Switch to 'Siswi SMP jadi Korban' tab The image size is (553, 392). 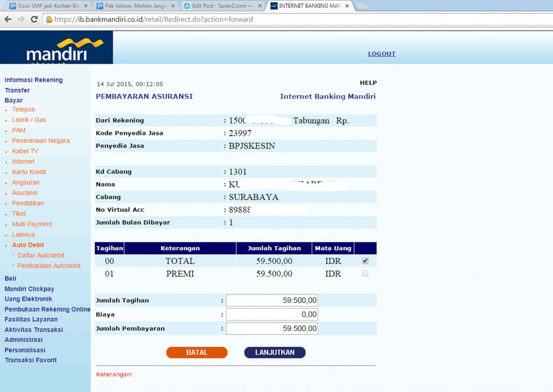click(x=48, y=6)
